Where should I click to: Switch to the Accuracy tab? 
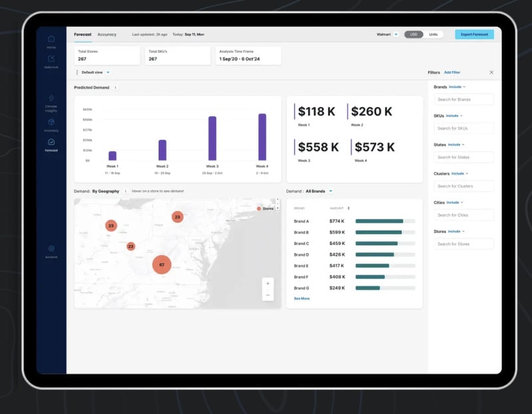point(106,34)
